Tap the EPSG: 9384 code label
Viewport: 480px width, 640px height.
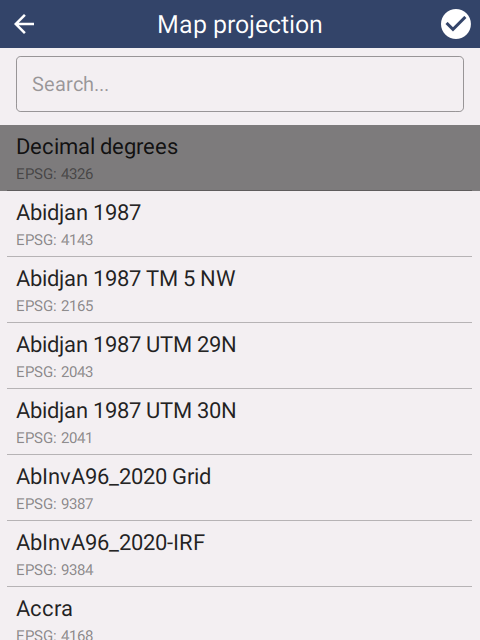pos(55,570)
